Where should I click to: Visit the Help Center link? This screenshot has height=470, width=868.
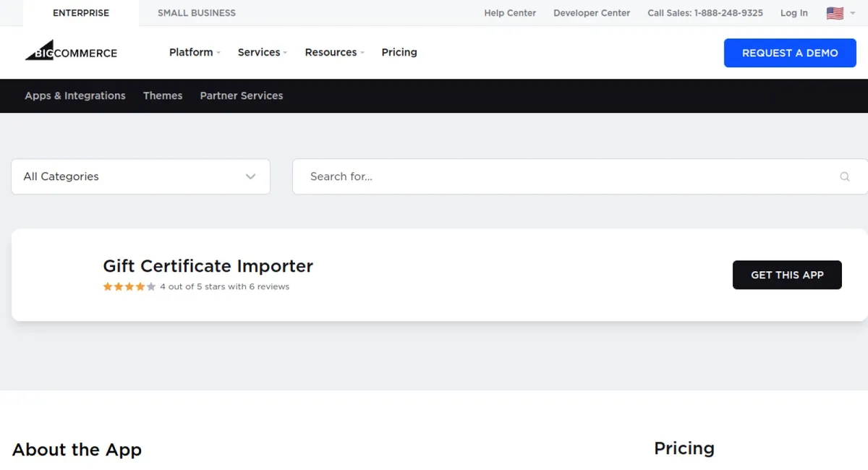(510, 13)
